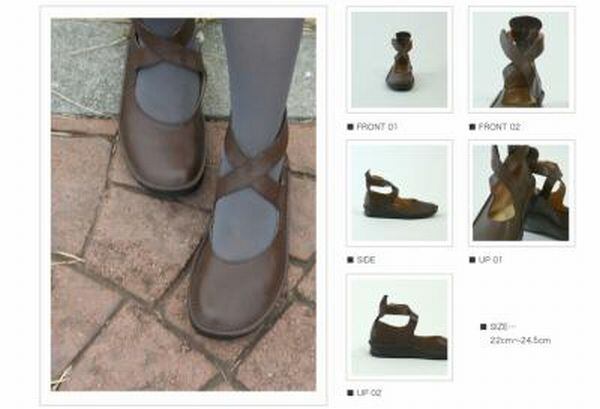Click the FRONT 02 caption text

499,127
